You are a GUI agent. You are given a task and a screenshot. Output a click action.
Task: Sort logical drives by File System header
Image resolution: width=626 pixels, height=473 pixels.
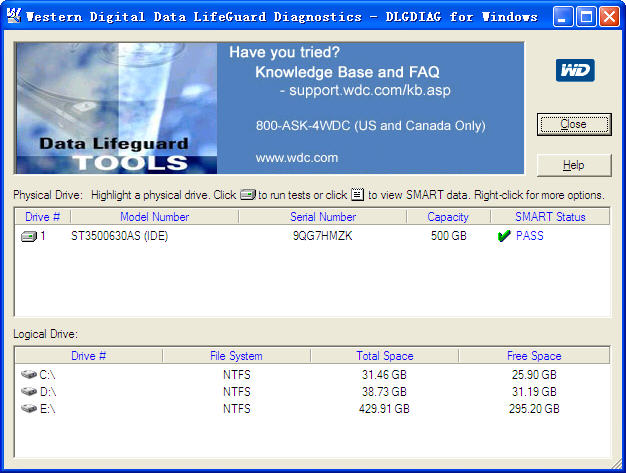tap(236, 356)
